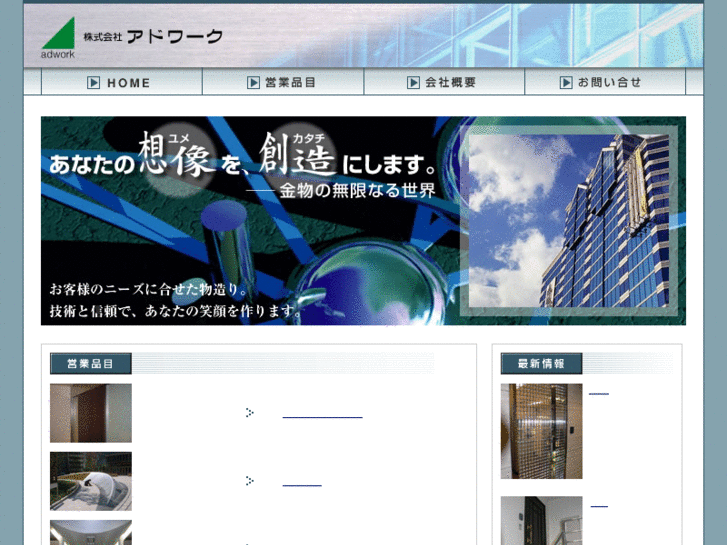Open the 会社概要 navigation tab
The height and width of the screenshot is (545, 727).
(x=444, y=83)
